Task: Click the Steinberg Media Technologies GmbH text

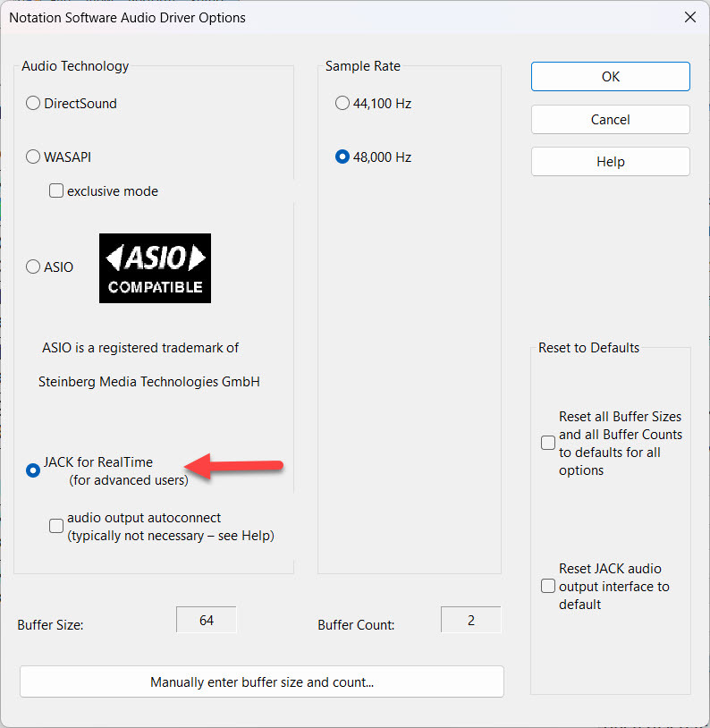Action: coord(149,381)
